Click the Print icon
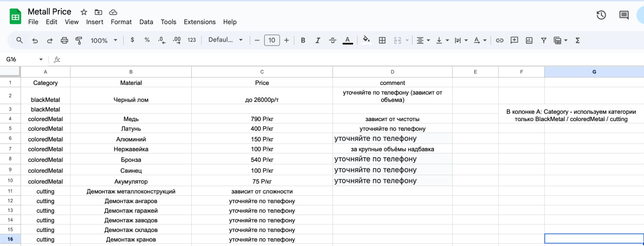The height and width of the screenshot is (246, 644). pos(64,40)
